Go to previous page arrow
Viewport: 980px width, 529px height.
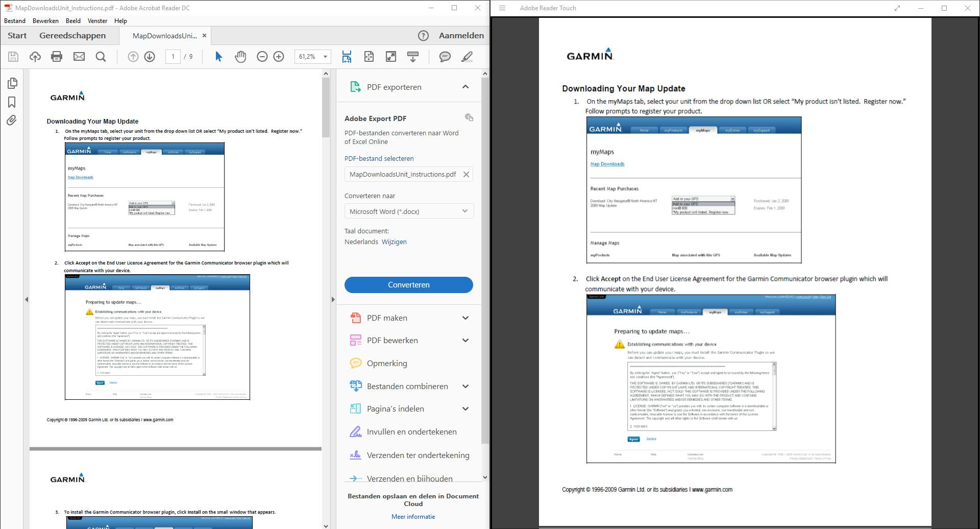pos(133,57)
